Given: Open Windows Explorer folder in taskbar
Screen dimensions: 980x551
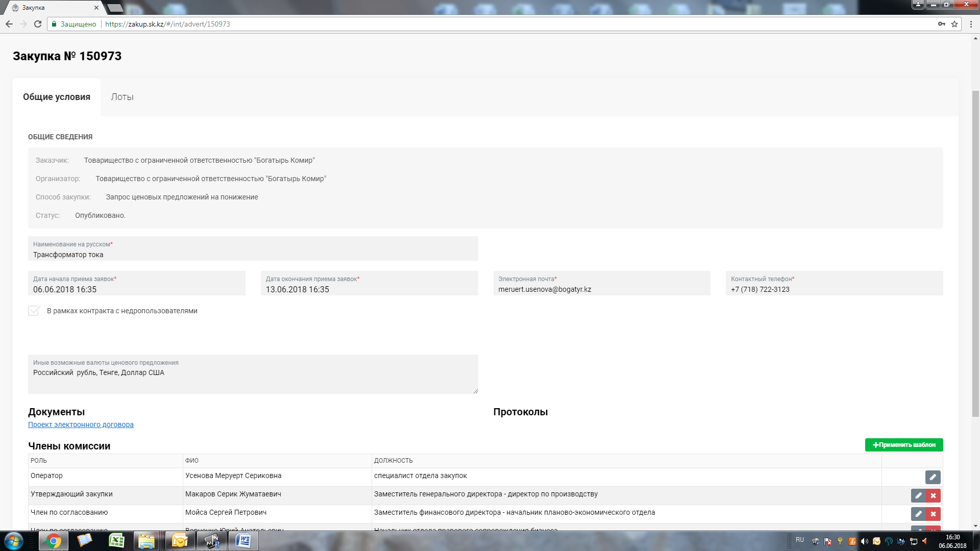Looking at the screenshot, I should (147, 541).
